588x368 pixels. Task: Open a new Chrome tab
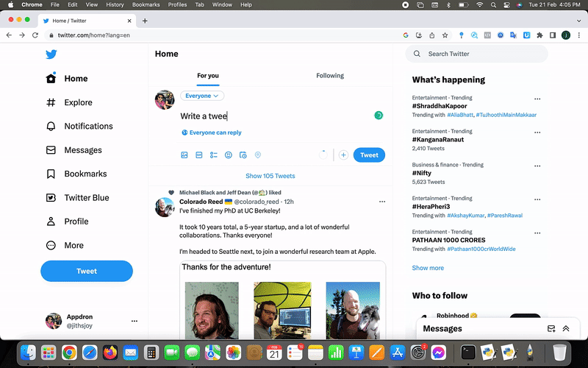pos(145,21)
